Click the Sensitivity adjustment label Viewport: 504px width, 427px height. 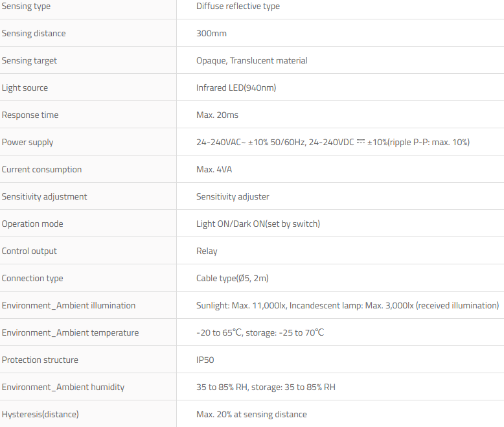(44, 197)
